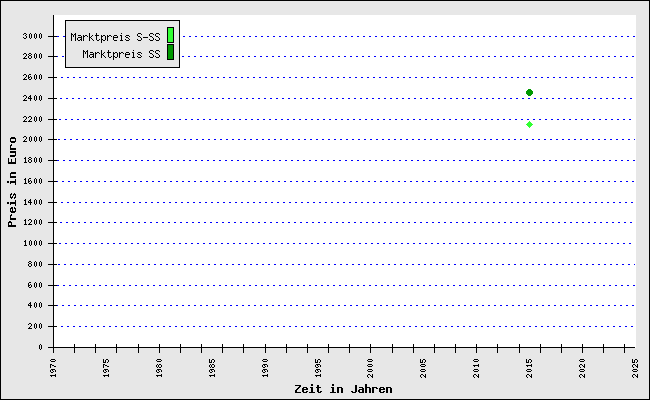The height and width of the screenshot is (400, 650).
Task: Click the x-axis year label 1990
Action: (265, 368)
